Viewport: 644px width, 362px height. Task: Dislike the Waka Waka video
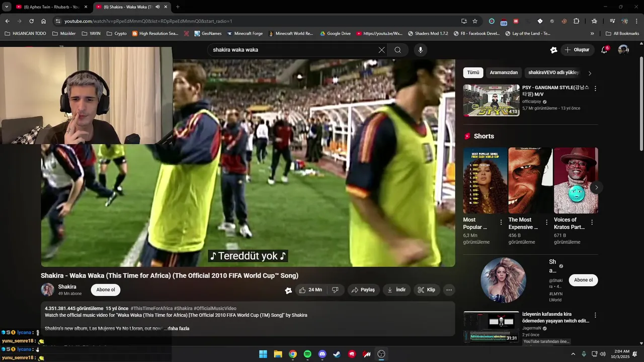(x=335, y=290)
